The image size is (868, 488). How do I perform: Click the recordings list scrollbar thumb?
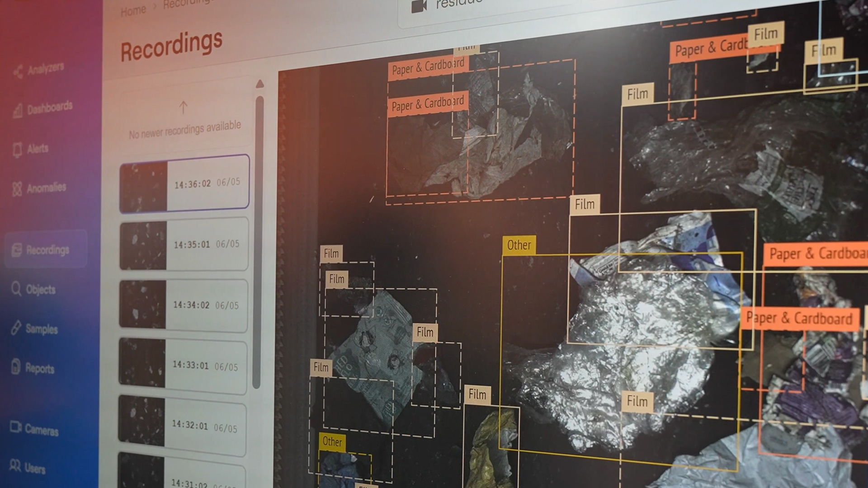coord(258,242)
